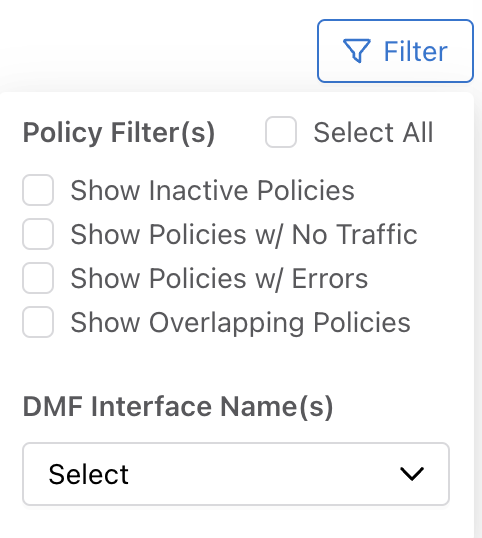Tick the Select All checkbox
This screenshot has width=482, height=538.
[281, 132]
